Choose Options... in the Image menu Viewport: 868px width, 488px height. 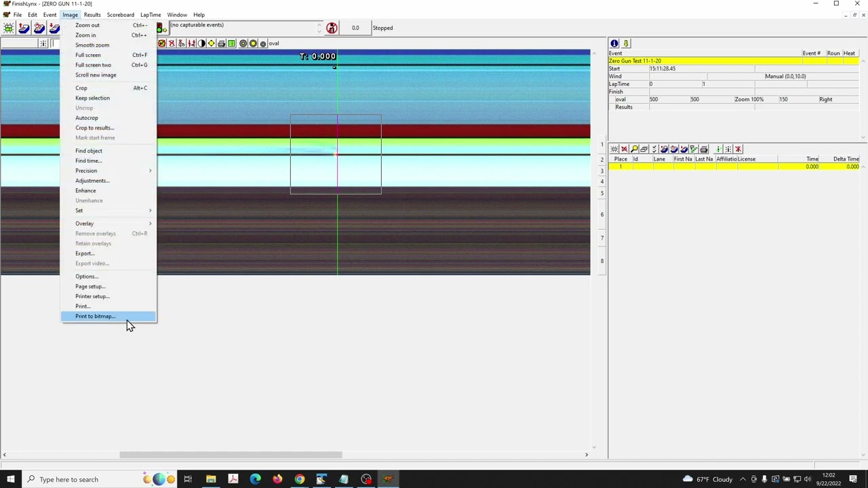(x=108, y=277)
